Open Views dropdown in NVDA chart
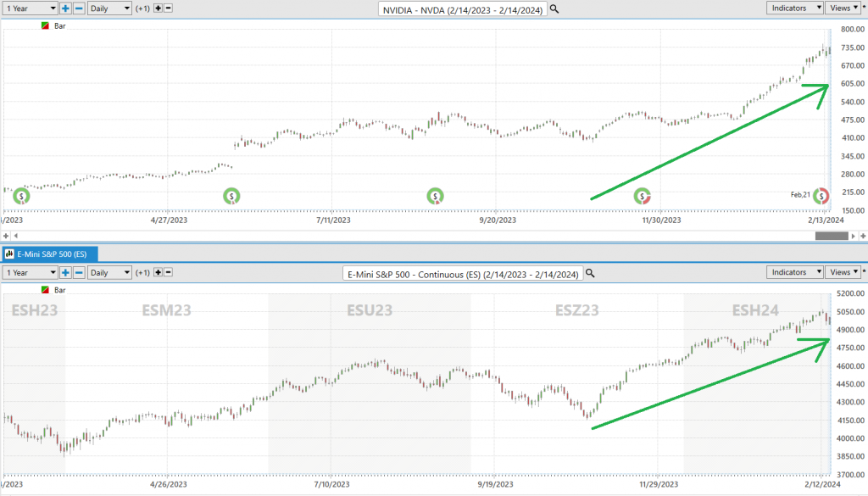The height and width of the screenshot is (496, 868). [x=844, y=8]
